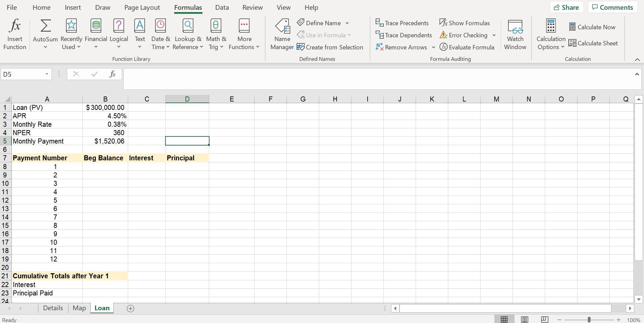Select the Map sheet tab
The width and height of the screenshot is (644, 323).
pos(79,308)
